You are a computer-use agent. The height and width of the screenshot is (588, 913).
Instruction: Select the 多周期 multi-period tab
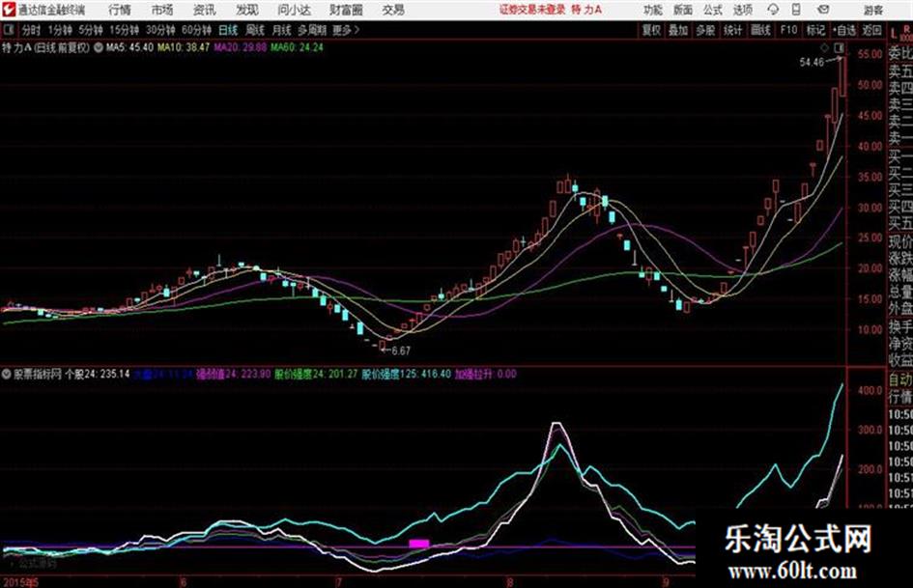tap(312, 30)
